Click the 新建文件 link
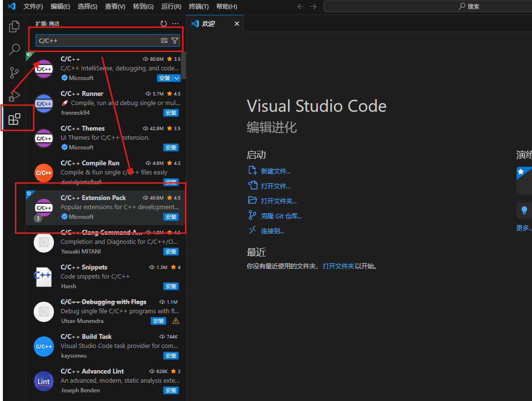This screenshot has width=532, height=401. (x=275, y=171)
